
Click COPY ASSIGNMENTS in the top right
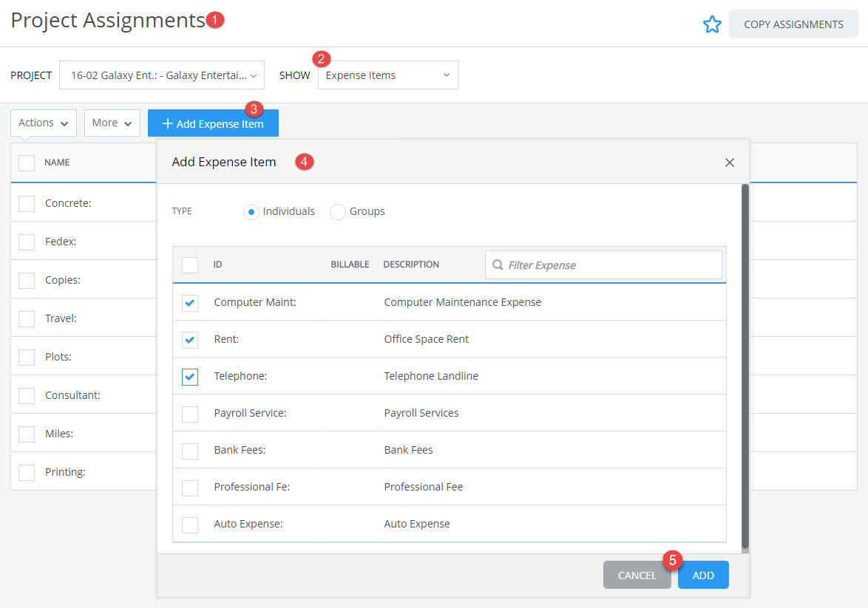(793, 24)
